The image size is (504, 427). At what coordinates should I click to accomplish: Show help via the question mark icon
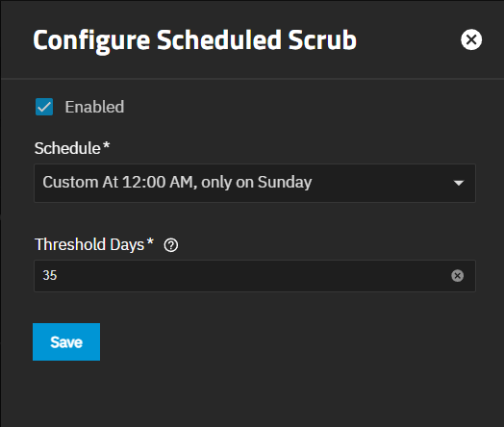click(x=171, y=245)
